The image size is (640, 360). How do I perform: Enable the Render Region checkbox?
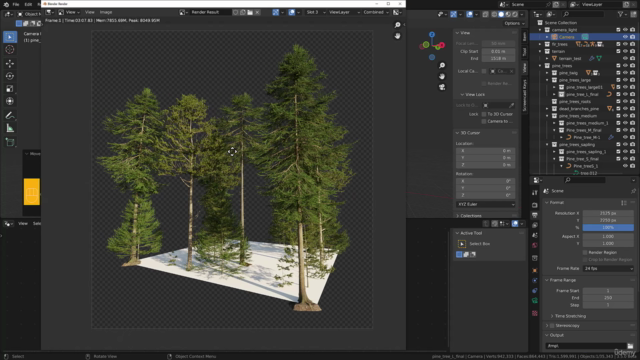[585, 253]
